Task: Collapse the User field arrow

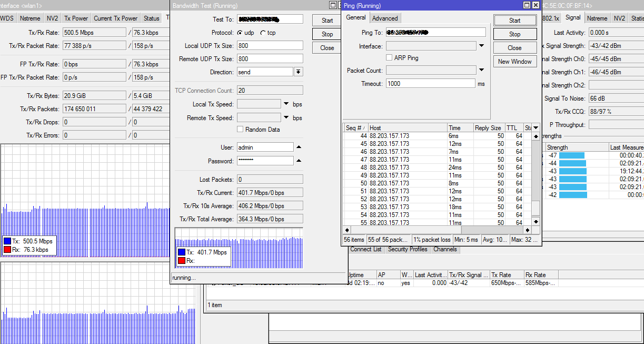Action: tap(299, 147)
